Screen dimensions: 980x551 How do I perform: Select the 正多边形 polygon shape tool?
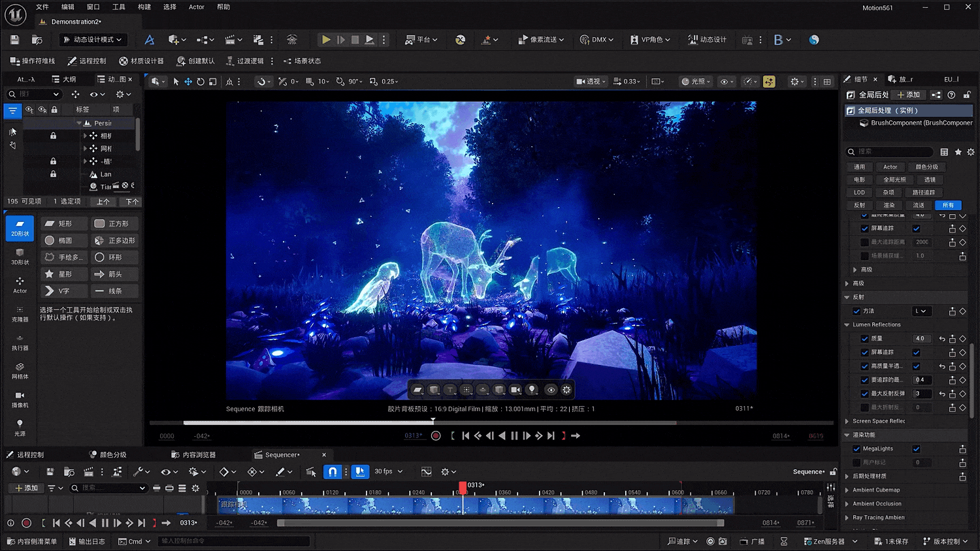(x=114, y=240)
